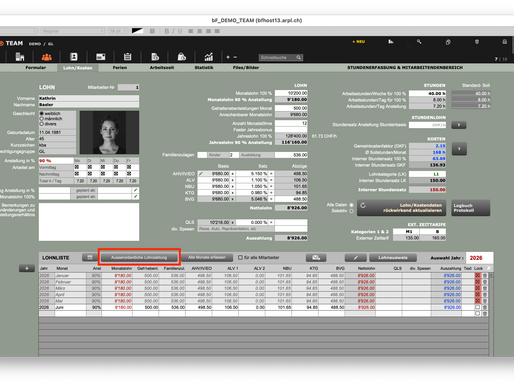
Task: Open the Lohnkategorie L1 field
Action: 427,174
